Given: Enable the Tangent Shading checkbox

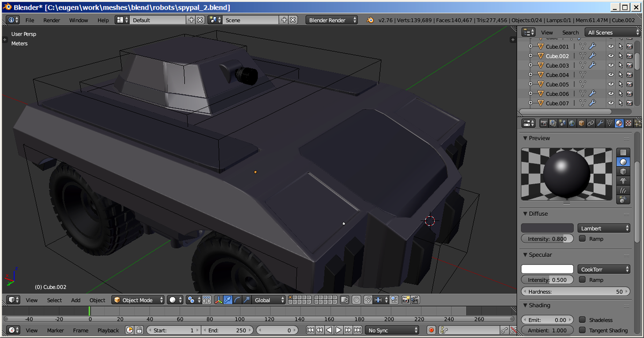Looking at the screenshot, I should [x=582, y=330].
